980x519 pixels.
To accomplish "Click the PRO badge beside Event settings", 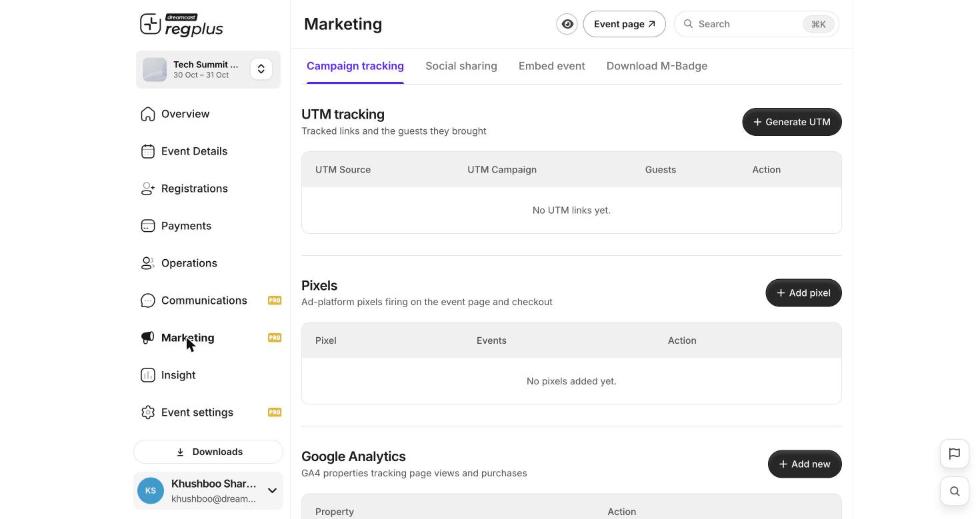I will 275,412.
